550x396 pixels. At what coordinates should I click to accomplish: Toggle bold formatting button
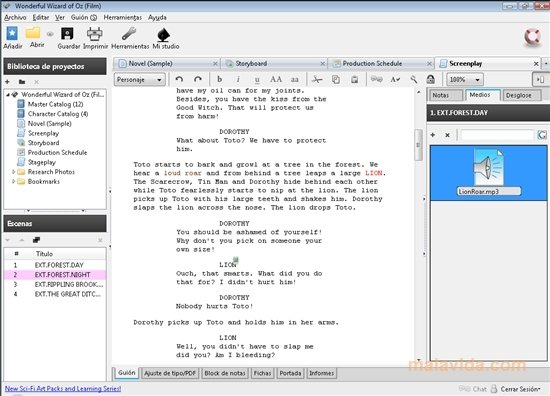220,79
